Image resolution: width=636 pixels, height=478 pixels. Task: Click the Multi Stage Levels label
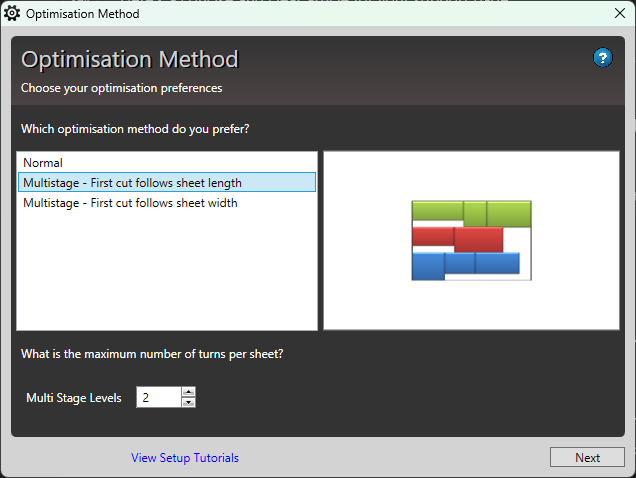coord(74,398)
